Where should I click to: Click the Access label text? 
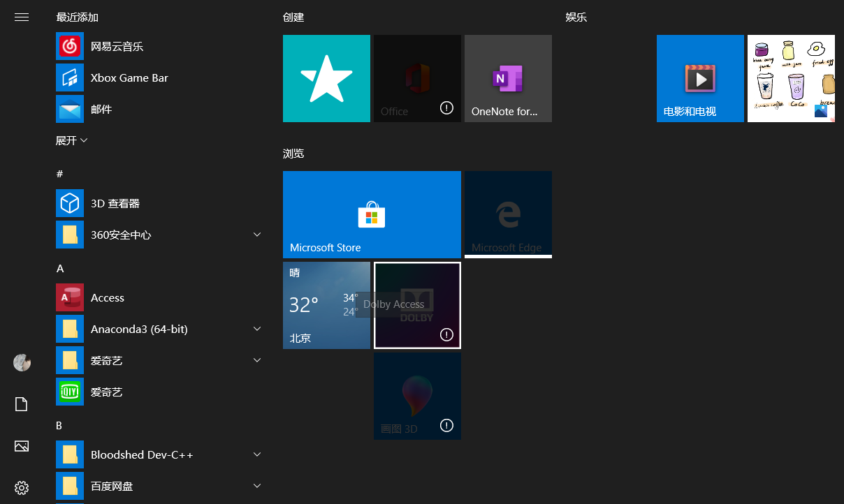[108, 298]
